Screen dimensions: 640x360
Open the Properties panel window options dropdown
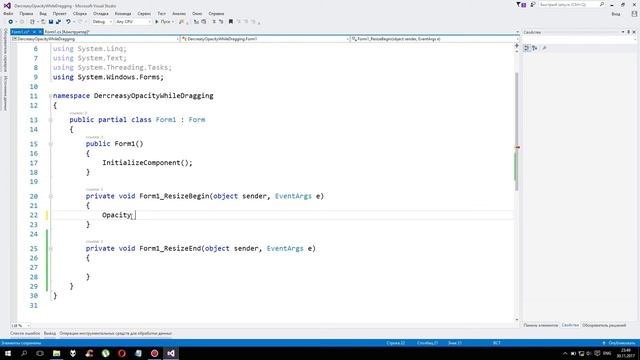623,32
